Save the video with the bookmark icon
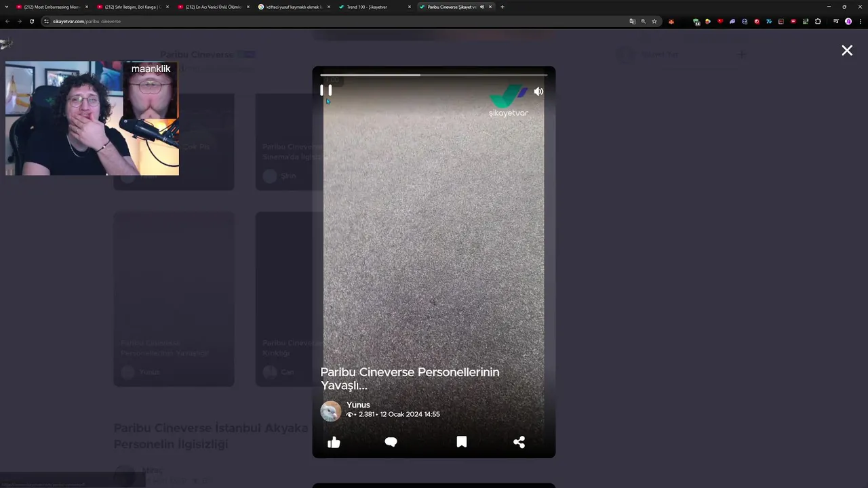The height and width of the screenshot is (488, 868). 462,442
